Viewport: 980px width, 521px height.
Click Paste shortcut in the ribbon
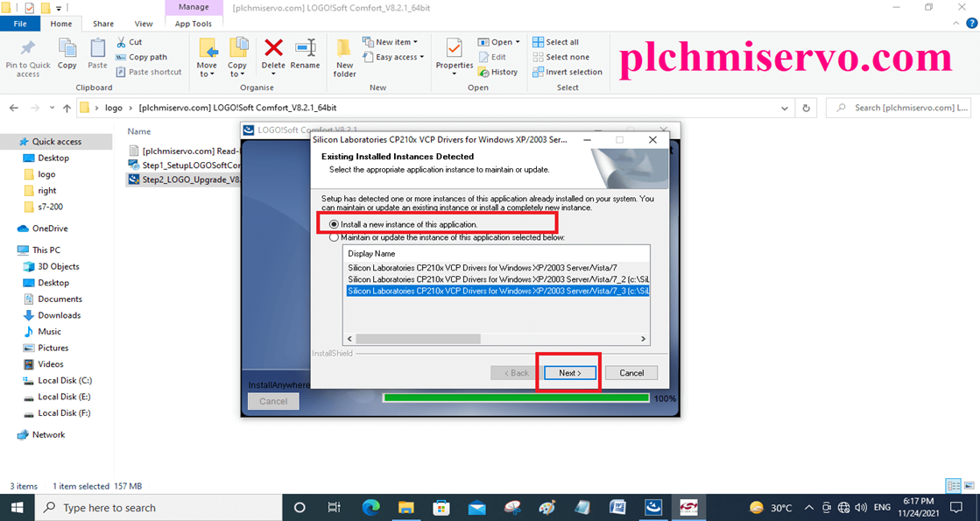[149, 72]
